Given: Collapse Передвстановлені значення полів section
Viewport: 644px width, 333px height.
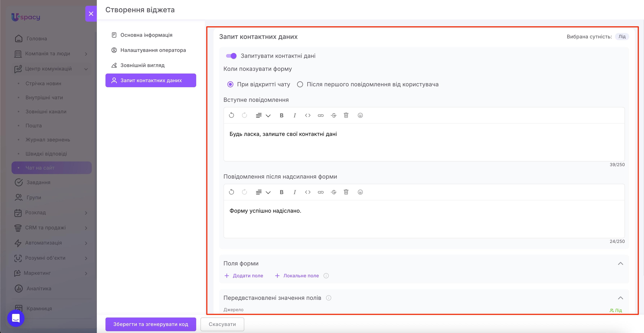Looking at the screenshot, I should point(620,298).
